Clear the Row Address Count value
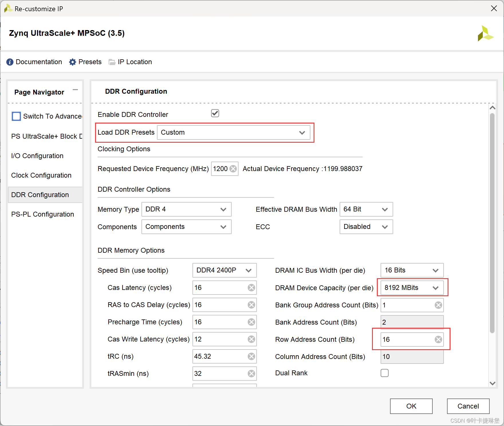 pyautogui.click(x=438, y=339)
